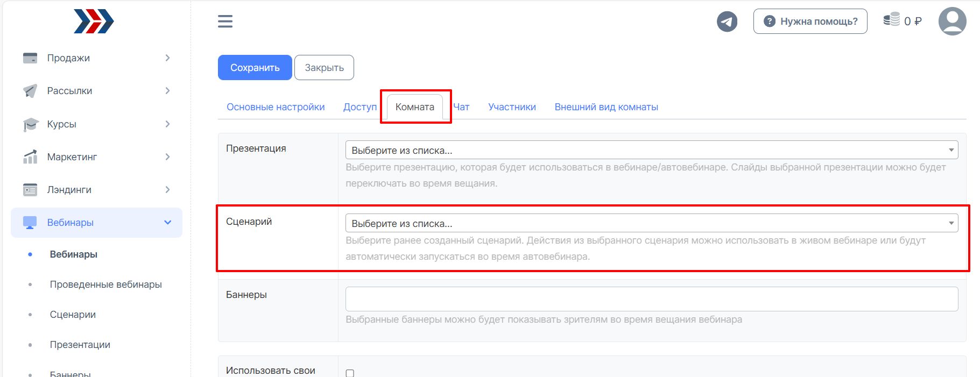980x377 pixels.
Task: Click the Рассылки paper plane icon
Action: click(30, 91)
